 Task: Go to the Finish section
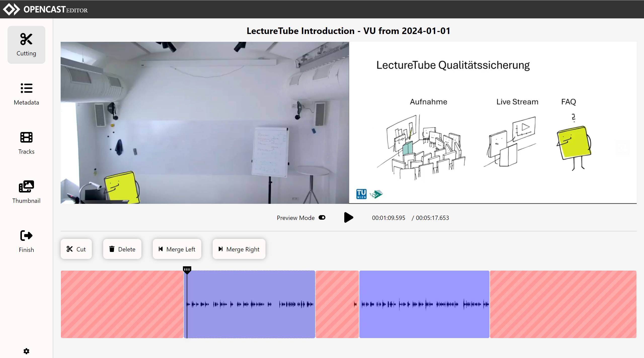coord(26,241)
